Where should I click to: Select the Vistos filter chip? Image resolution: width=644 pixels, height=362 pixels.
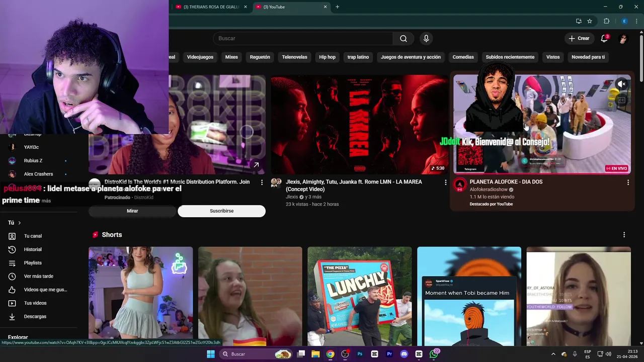coord(553,57)
